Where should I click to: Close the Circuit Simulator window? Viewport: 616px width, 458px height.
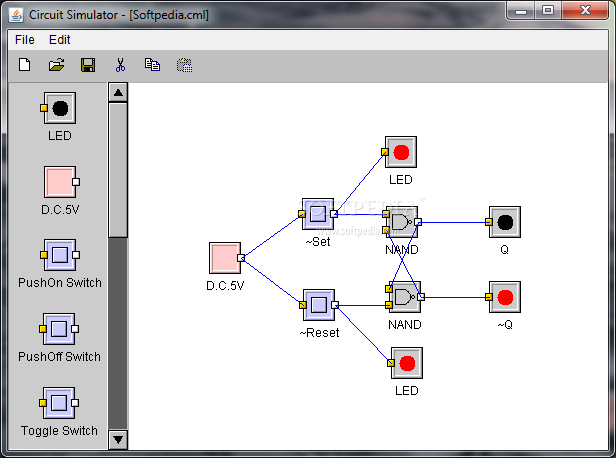pyautogui.click(x=585, y=11)
